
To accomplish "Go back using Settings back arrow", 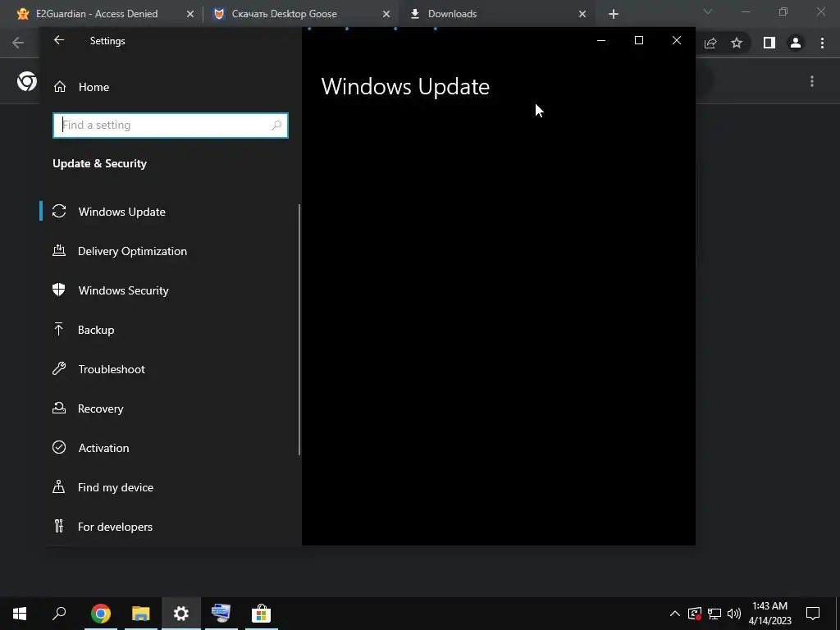I will [59, 40].
